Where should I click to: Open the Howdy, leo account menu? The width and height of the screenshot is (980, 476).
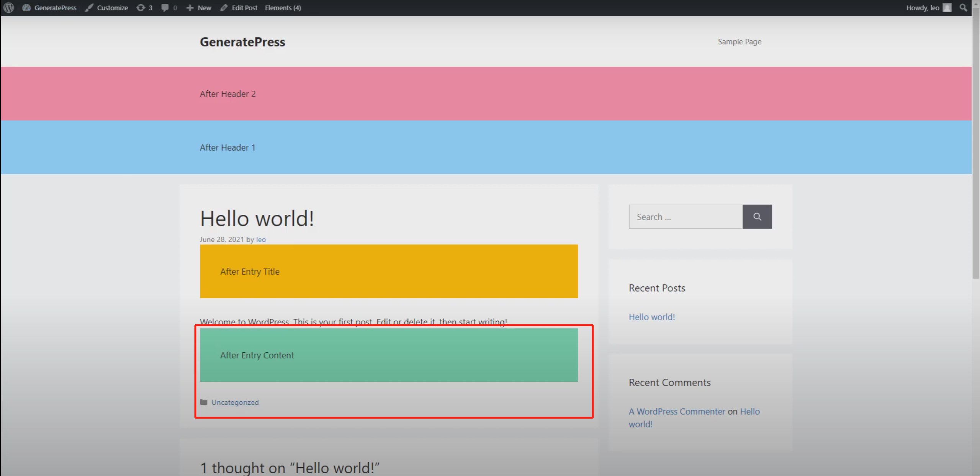click(922, 8)
